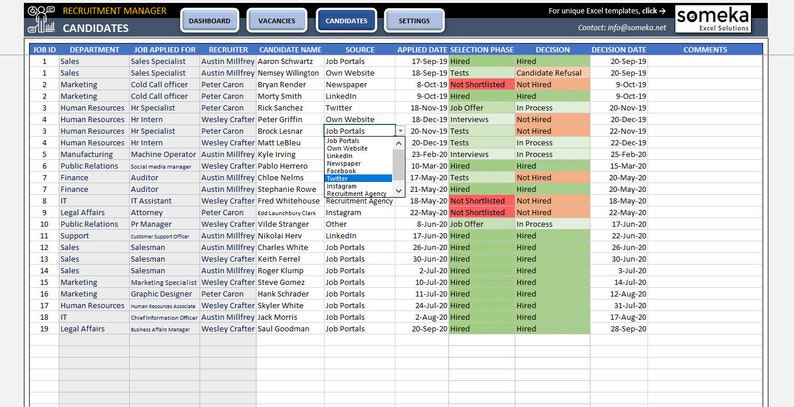
Task: Select Machine Operator job cell
Action: point(165,154)
